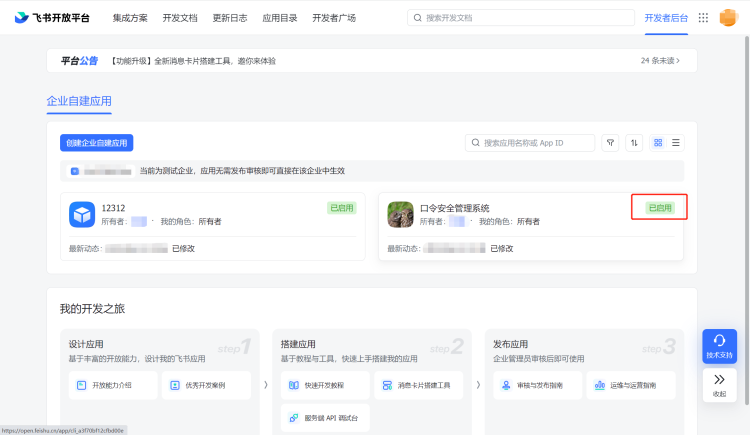The height and width of the screenshot is (435, 750).
Task: Switch to list view layout
Action: 676,143
